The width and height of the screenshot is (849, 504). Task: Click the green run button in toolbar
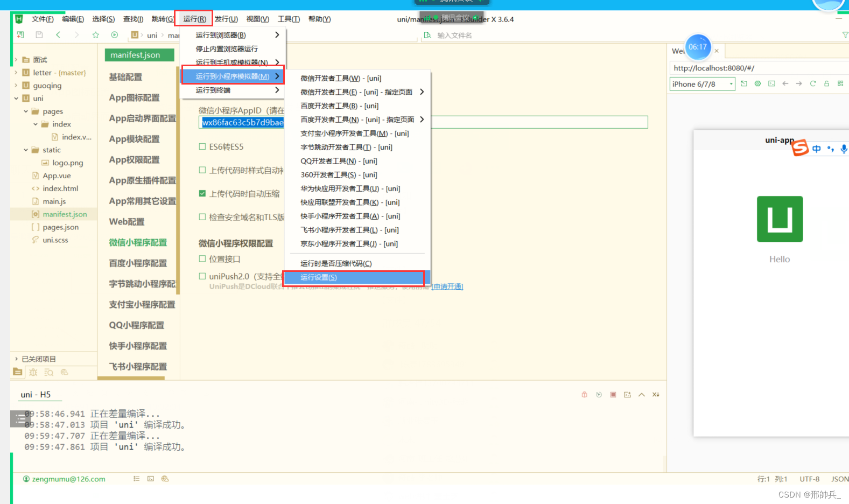tap(114, 35)
